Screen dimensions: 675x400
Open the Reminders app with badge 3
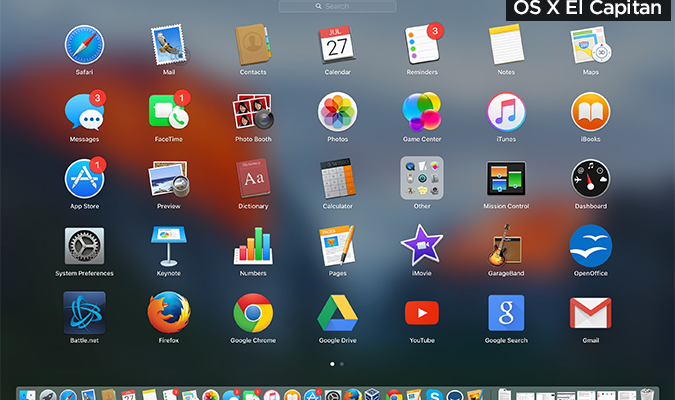(x=422, y=44)
